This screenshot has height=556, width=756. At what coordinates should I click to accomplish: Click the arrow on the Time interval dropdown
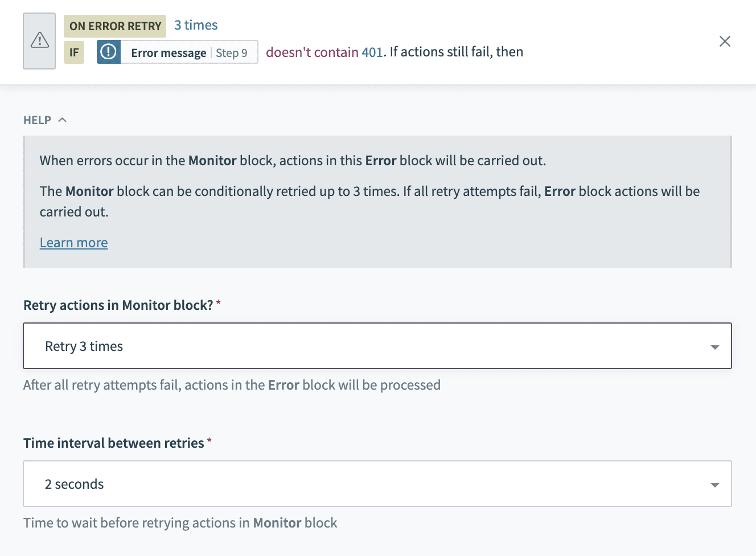pos(714,485)
